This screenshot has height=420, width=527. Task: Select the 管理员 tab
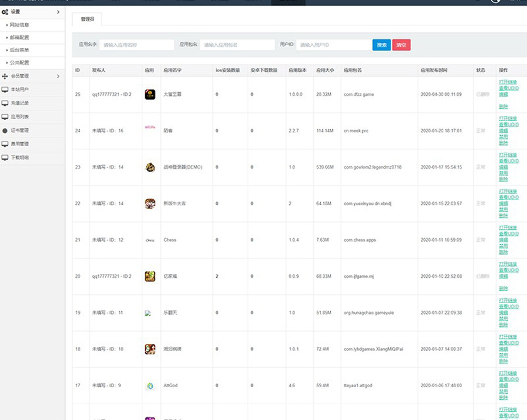[x=87, y=19]
